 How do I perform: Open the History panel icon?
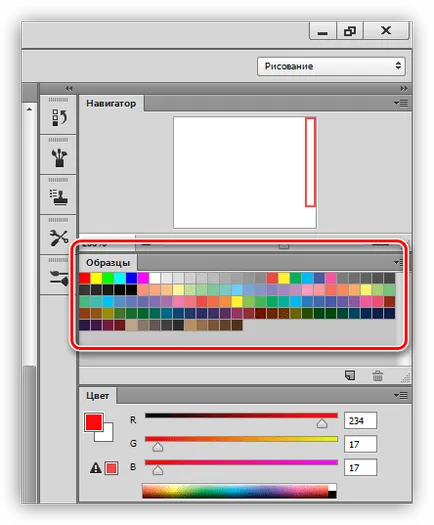[x=59, y=118]
